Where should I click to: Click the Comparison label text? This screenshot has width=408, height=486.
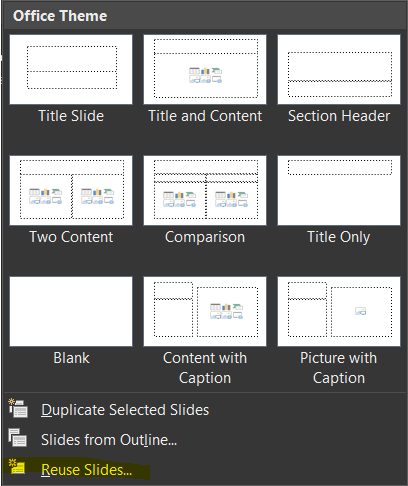(x=205, y=237)
